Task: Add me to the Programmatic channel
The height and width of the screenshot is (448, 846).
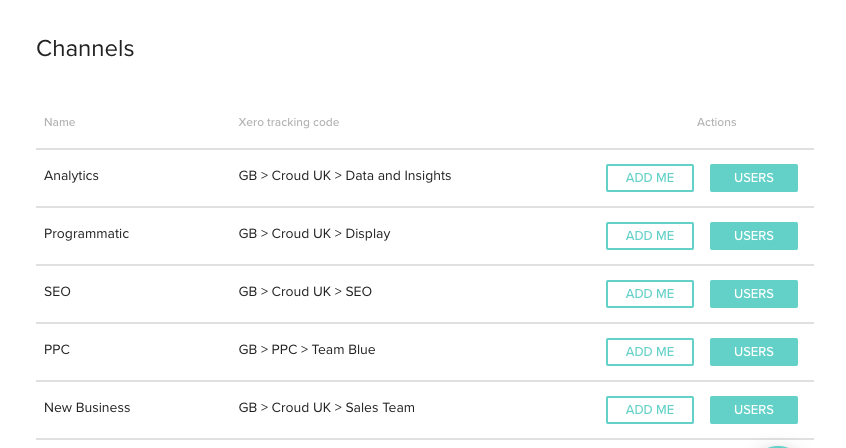Action: tap(650, 236)
